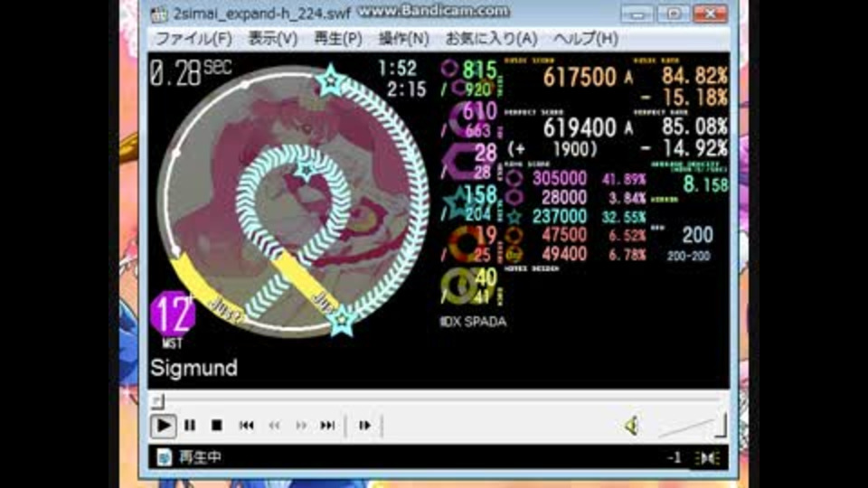
Task: Click the perfect score value 619400
Action: point(580,128)
